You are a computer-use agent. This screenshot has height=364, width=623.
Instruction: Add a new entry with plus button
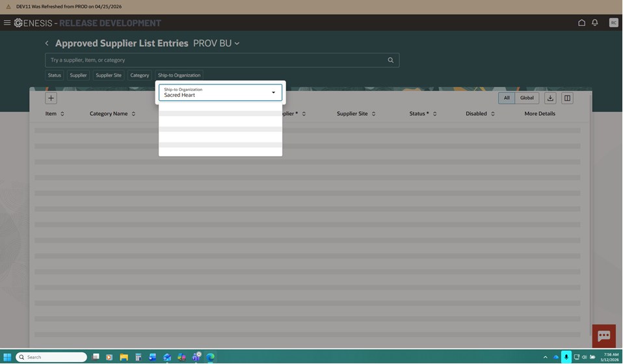(51, 98)
